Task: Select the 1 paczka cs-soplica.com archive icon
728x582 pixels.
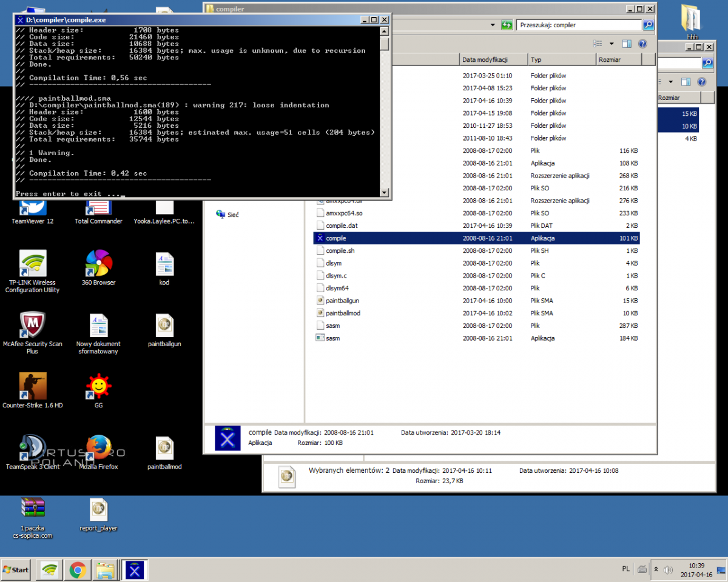Action: coord(33,509)
